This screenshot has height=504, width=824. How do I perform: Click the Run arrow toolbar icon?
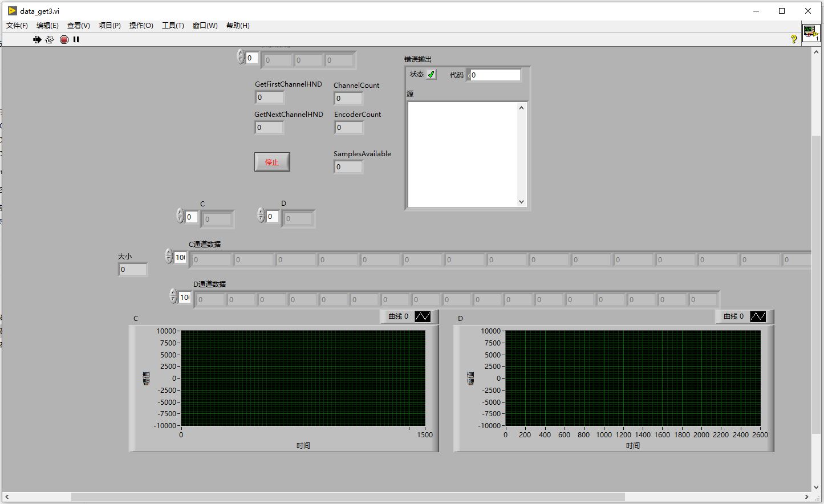(x=37, y=39)
